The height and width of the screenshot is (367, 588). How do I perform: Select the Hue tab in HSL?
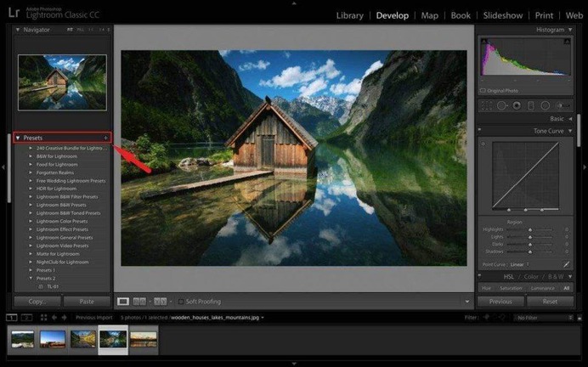(486, 288)
